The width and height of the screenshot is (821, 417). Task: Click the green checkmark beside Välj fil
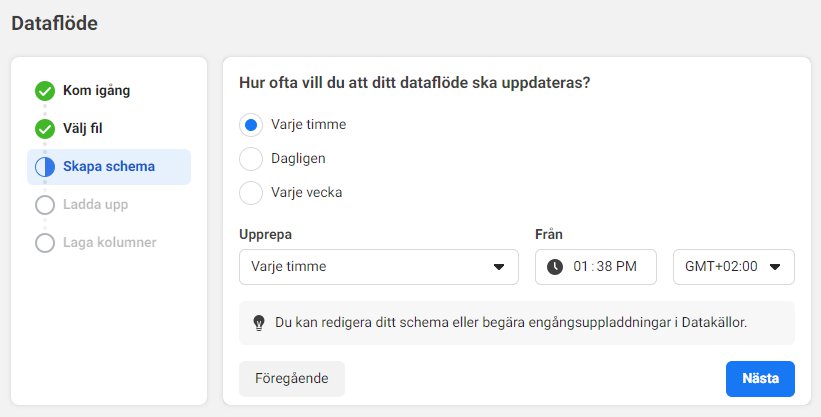pyautogui.click(x=45, y=129)
